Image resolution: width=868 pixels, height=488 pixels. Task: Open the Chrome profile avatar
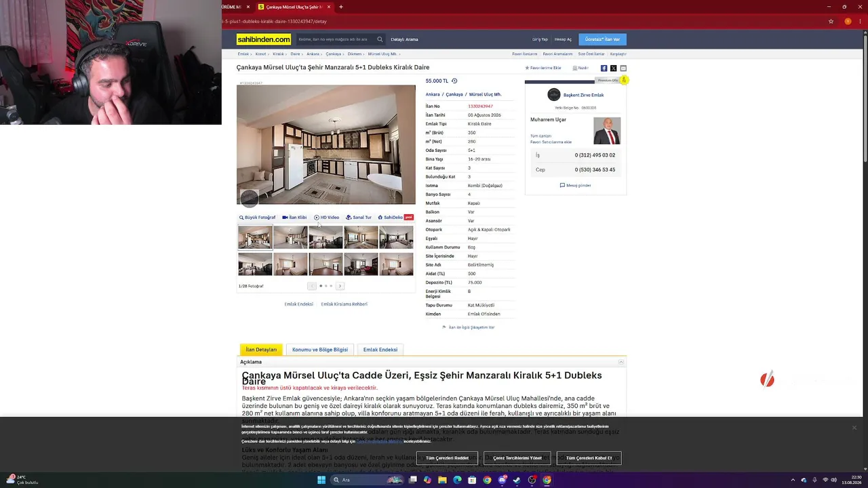tap(848, 21)
